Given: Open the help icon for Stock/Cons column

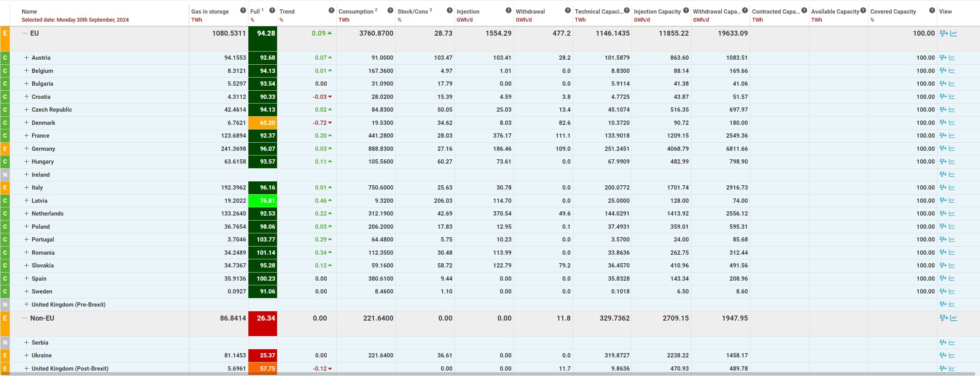Looking at the screenshot, I should [x=450, y=10].
